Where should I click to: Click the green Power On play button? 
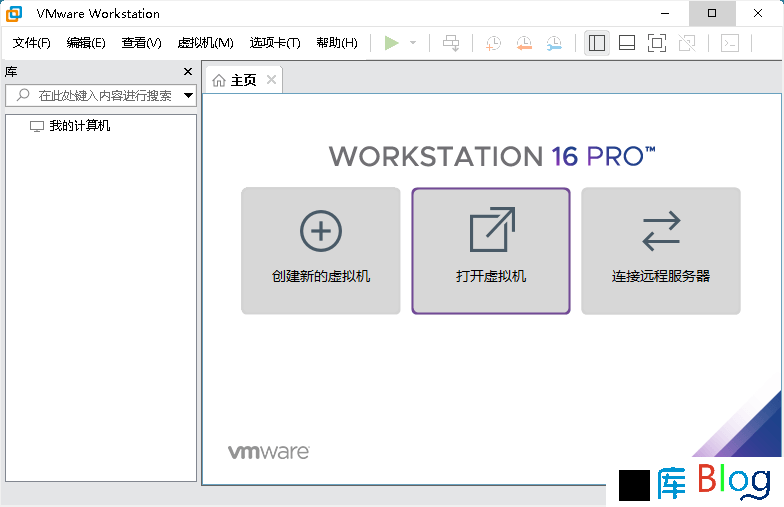[392, 43]
